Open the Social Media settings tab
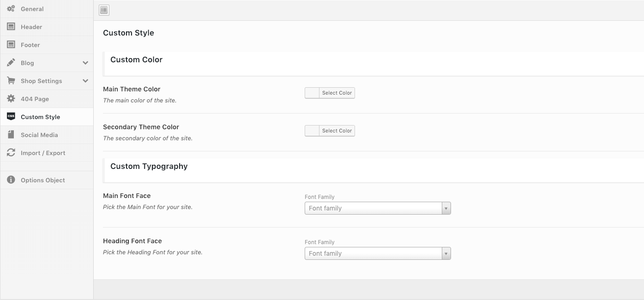Viewport: 644px width, 300px height. 39,135
